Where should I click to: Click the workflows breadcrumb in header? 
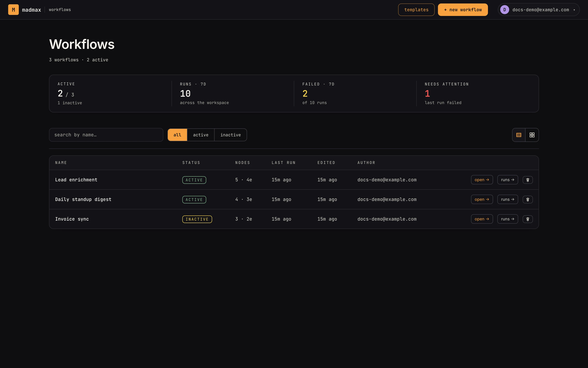click(x=60, y=10)
